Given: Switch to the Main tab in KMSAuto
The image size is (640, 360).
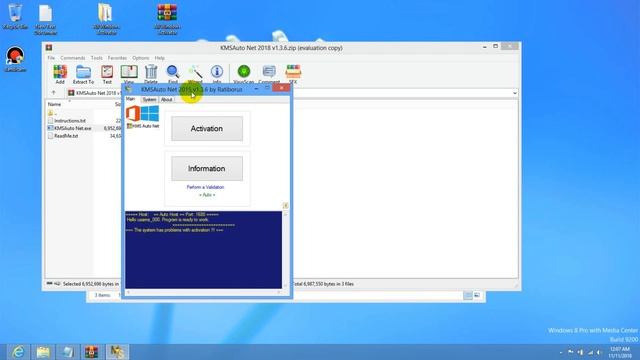Looking at the screenshot, I should pos(131,99).
